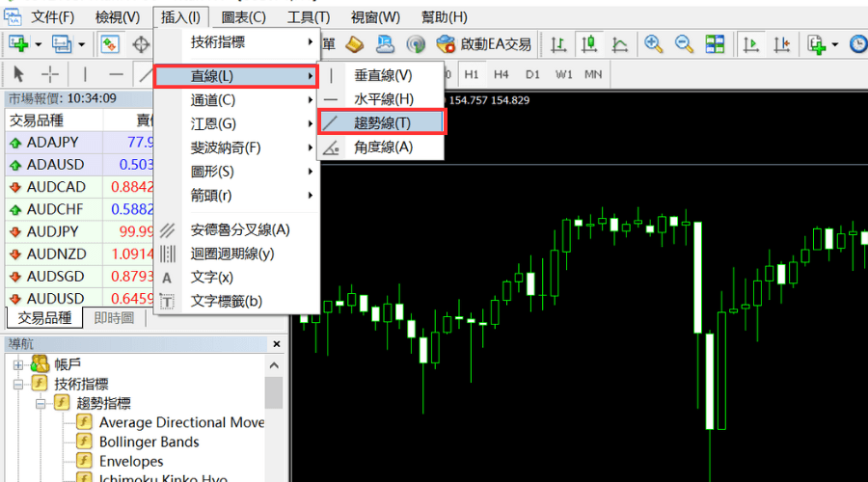Click the zoom in magnifier icon
Viewport: 868px width, 482px height.
coord(654,44)
